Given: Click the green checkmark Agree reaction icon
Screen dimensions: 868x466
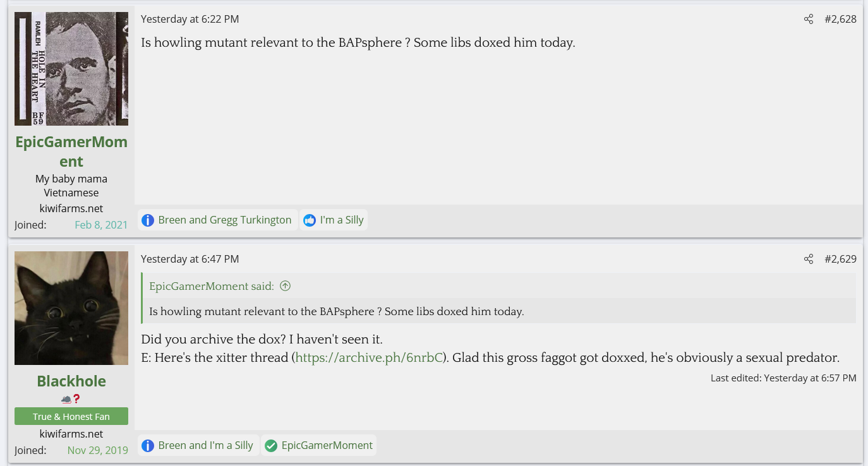Looking at the screenshot, I should [271, 446].
